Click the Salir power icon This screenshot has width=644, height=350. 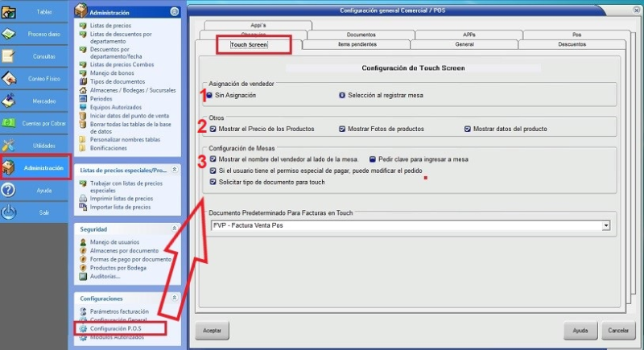tap(10, 213)
